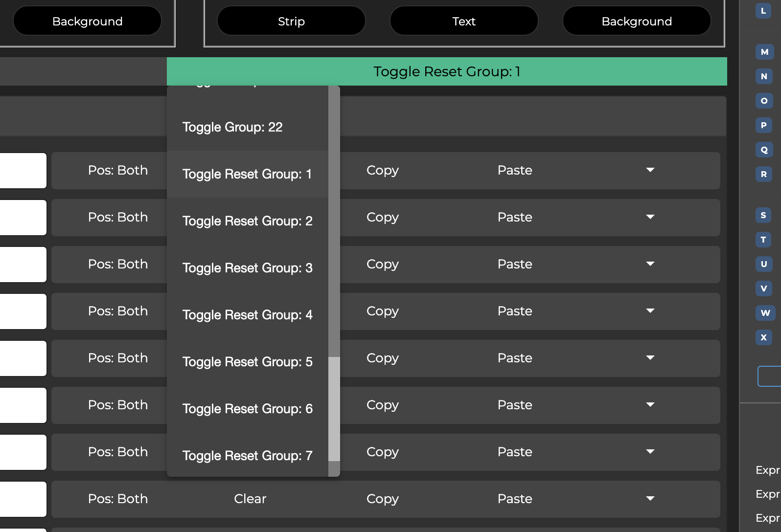Select the N letter badge
This screenshot has height=532, width=781.
coord(764,76)
